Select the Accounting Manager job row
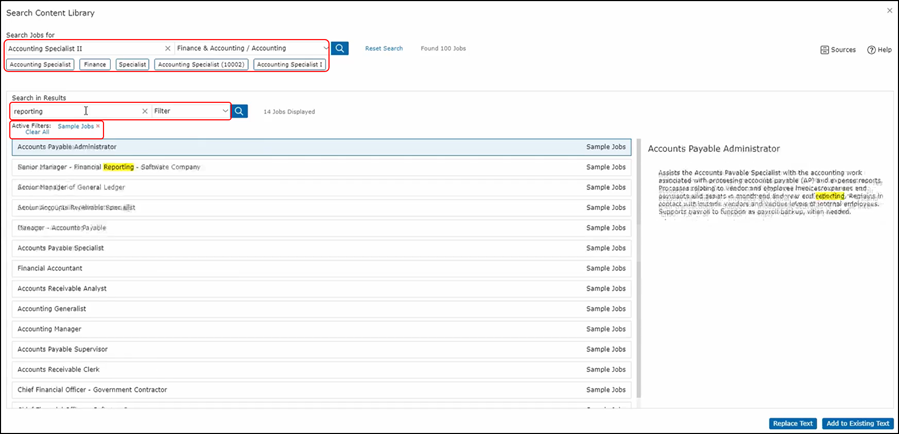Screen dimensions: 900x435 pyautogui.click(x=320, y=329)
